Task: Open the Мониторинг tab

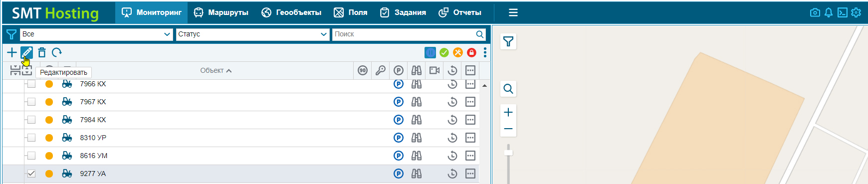Action: coord(152,12)
